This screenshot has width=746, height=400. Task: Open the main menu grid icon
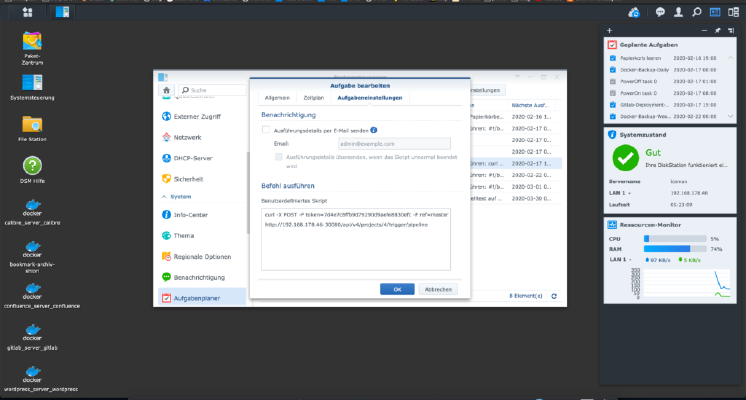(28, 12)
